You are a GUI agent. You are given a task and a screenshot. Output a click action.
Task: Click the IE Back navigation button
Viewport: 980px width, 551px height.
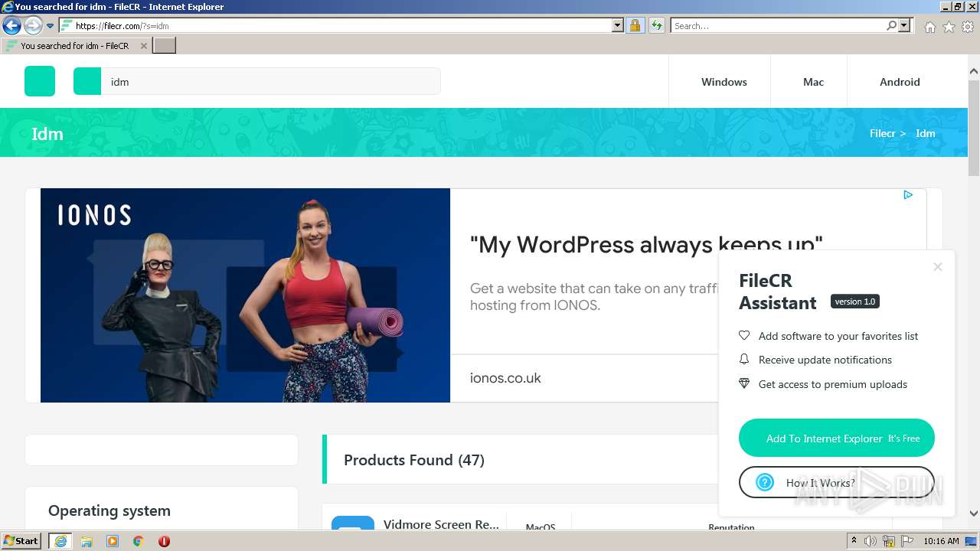(x=11, y=26)
